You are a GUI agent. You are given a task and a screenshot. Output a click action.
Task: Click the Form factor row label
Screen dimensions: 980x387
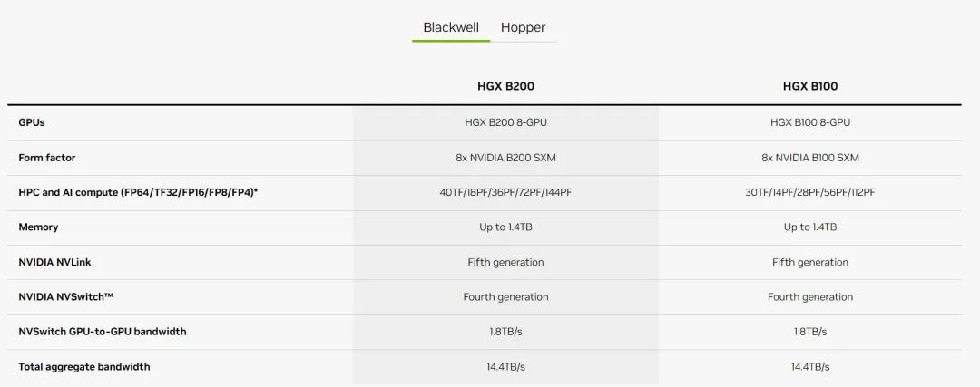click(47, 158)
